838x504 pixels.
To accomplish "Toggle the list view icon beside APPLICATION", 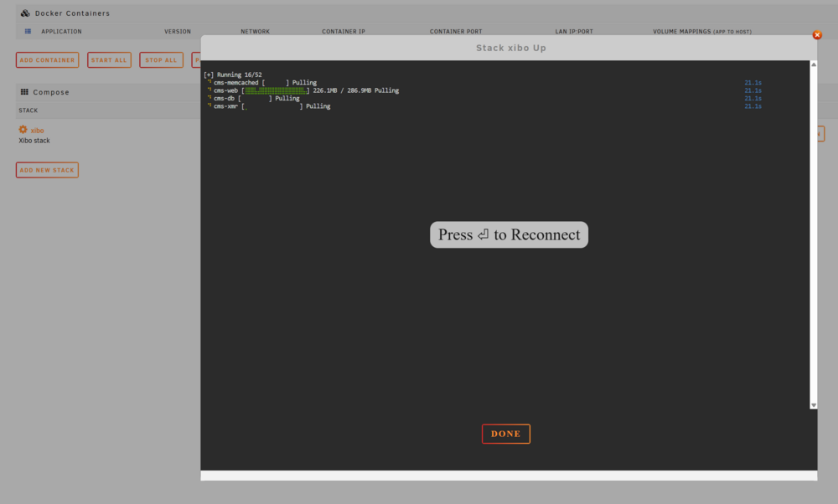I will pyautogui.click(x=28, y=31).
